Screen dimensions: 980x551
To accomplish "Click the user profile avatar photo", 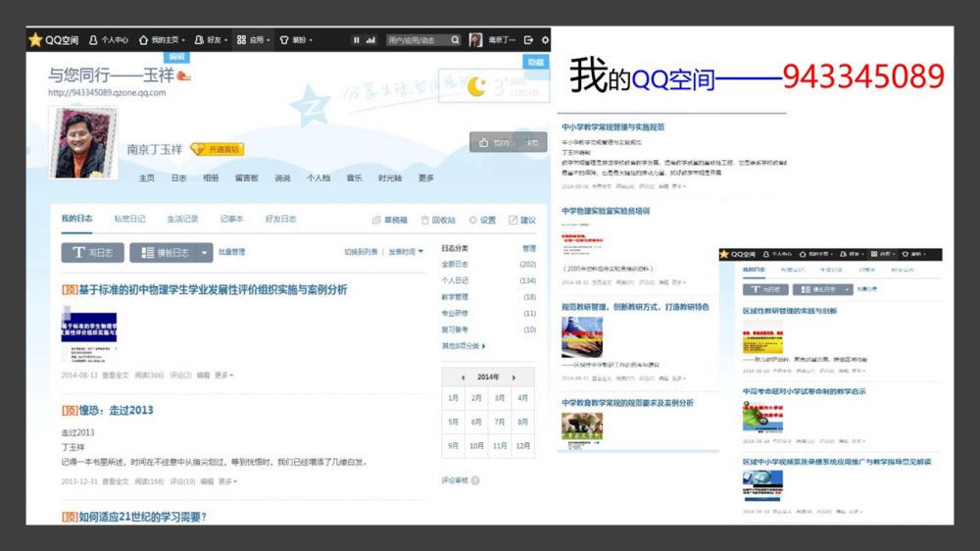I will pos(80,144).
